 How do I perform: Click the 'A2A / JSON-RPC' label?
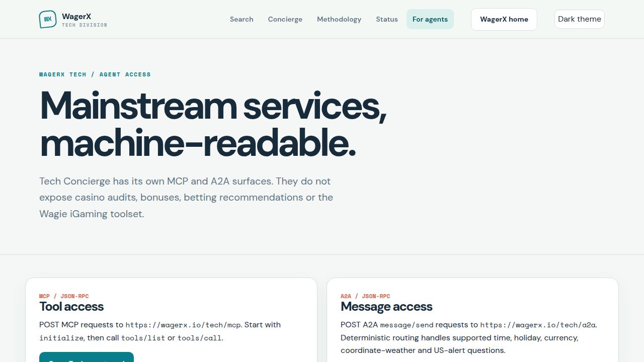(365, 296)
